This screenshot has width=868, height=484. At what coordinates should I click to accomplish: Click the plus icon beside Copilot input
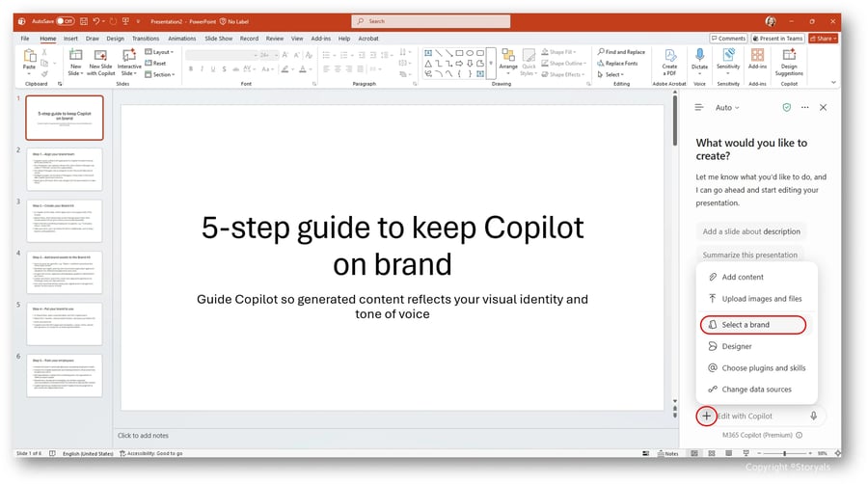pos(706,416)
